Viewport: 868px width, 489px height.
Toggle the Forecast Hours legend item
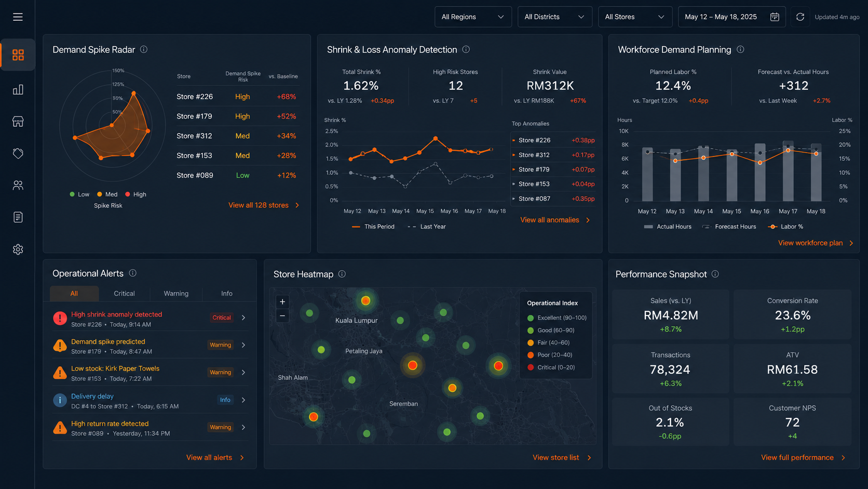point(729,227)
